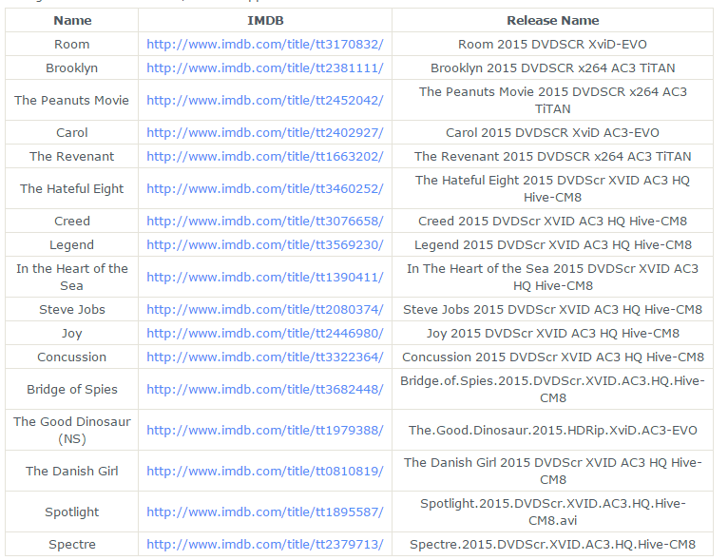728x560 pixels.
Task: Click 'Room 2015 DVDSCR XviD-EVO' release name
Action: [552, 44]
